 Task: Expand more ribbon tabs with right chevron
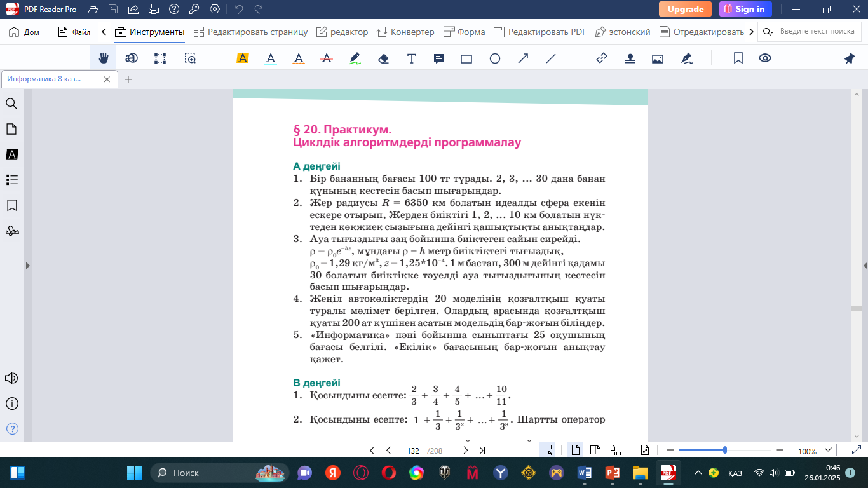click(752, 32)
